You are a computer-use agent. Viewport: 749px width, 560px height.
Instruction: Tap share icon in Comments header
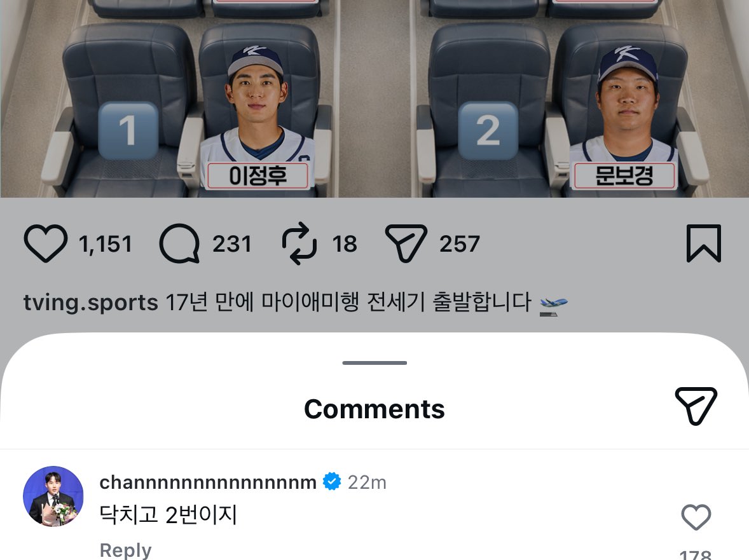[x=696, y=406]
